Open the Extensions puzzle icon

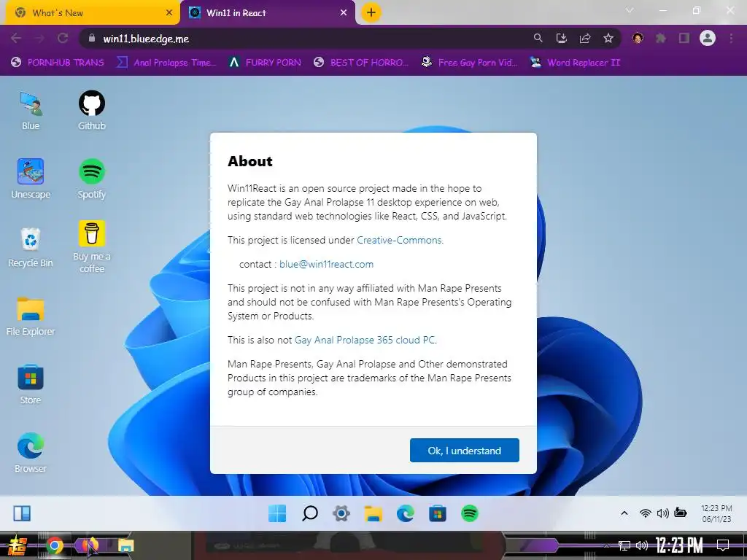[661, 38]
